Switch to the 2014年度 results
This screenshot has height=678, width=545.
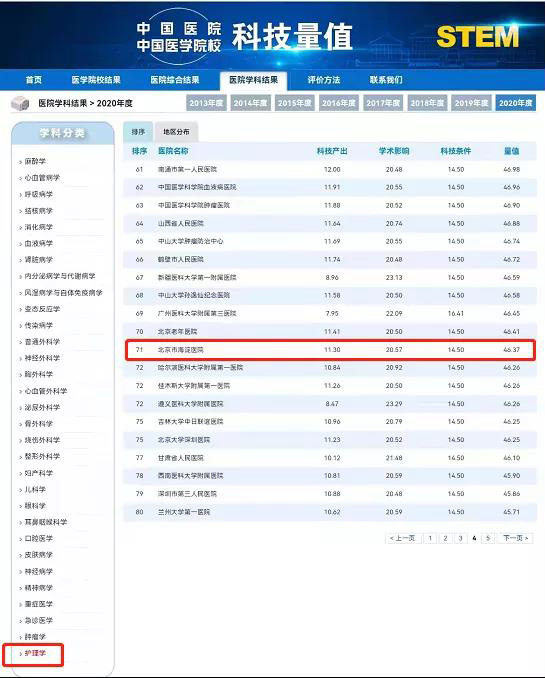(250, 103)
